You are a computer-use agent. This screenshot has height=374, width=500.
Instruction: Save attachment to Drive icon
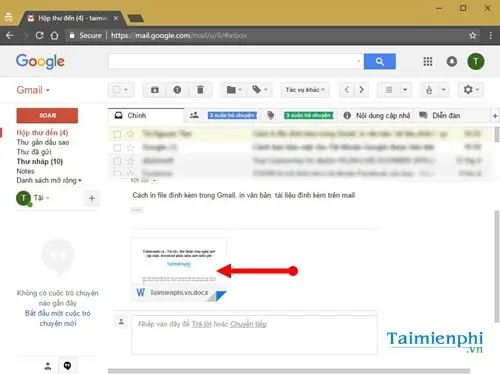pyautogui.click(x=221, y=296)
